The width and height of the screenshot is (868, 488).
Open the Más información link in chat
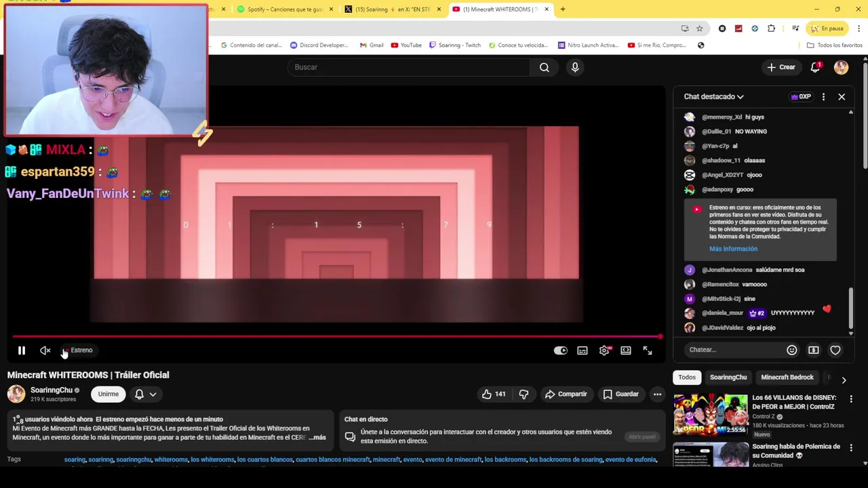point(733,249)
